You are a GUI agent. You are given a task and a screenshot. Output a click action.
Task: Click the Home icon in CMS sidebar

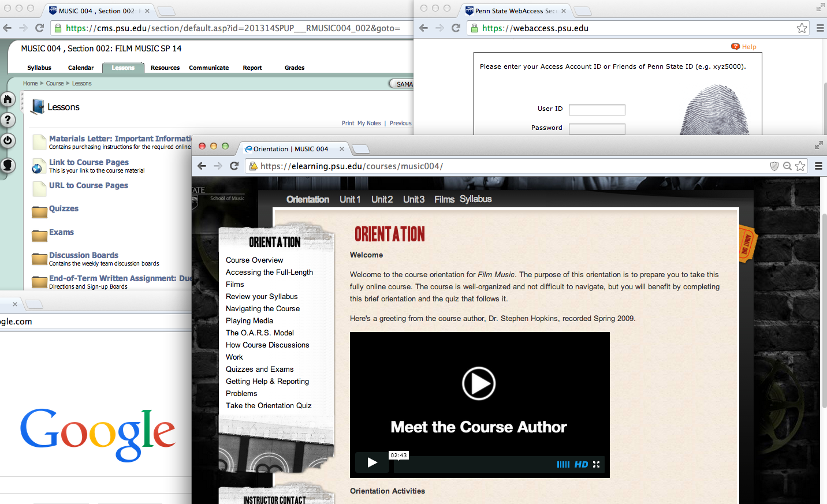8,99
